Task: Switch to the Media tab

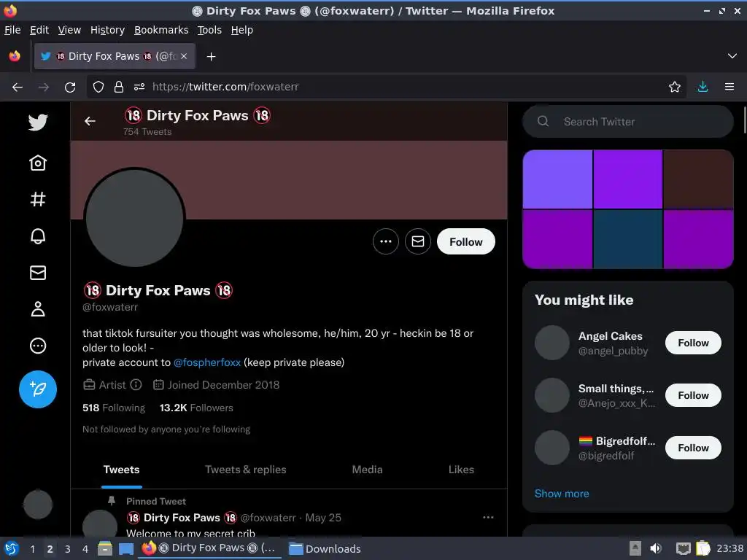Action: 367,470
